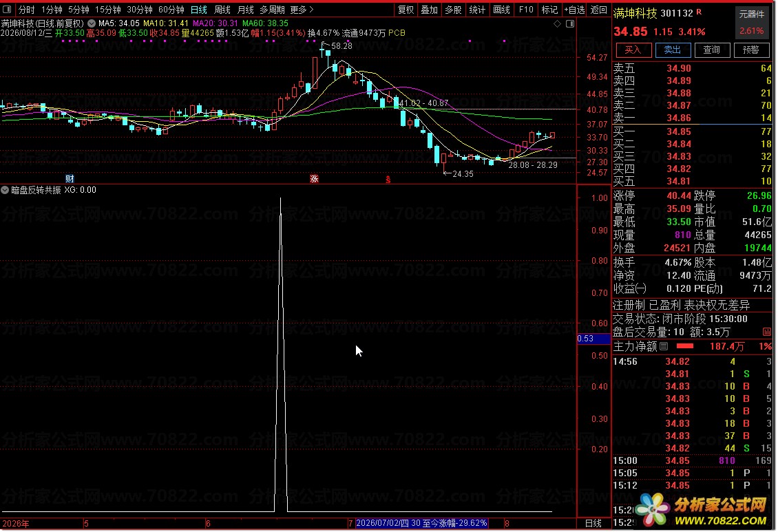Select the 日线 daily period tab
The height and width of the screenshot is (532, 778).
coord(199,10)
